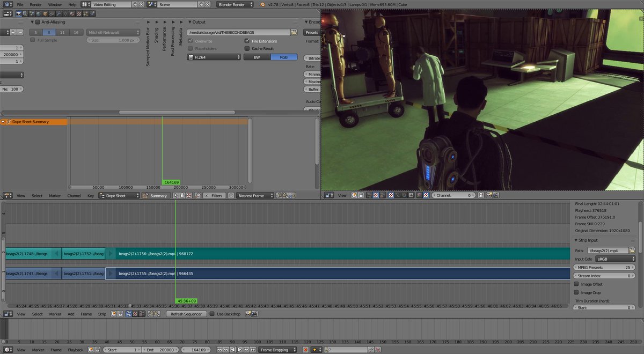Open the File menu
This screenshot has height=354, width=644.
(20, 4)
